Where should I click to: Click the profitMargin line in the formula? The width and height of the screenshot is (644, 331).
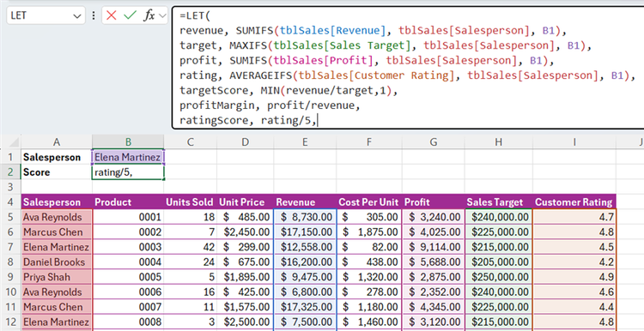(x=270, y=105)
